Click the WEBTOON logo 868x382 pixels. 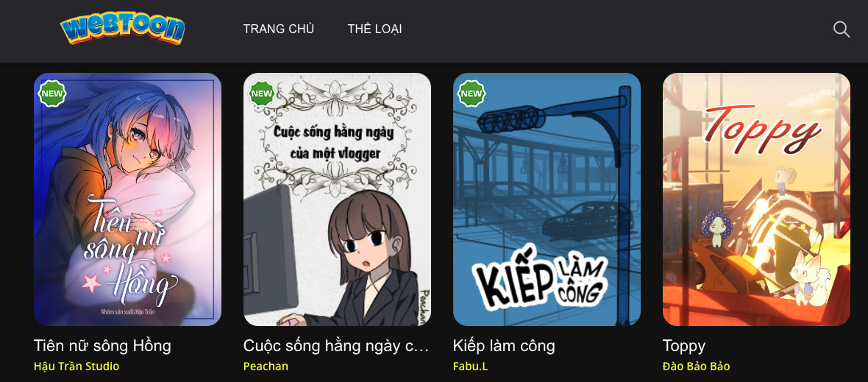pyautogui.click(x=122, y=29)
